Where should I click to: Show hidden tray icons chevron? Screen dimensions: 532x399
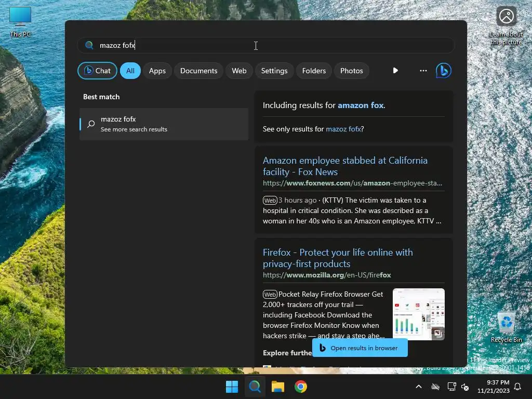(x=419, y=387)
